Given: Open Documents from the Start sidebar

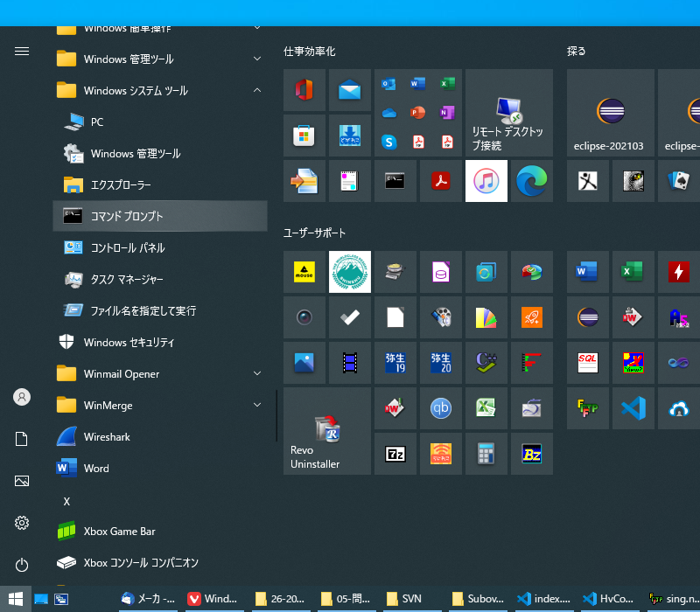Looking at the screenshot, I should (x=22, y=439).
